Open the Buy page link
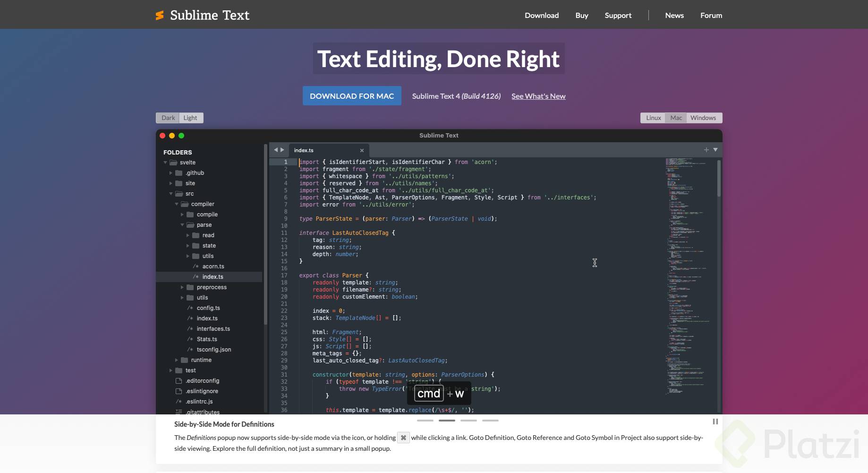Image resolution: width=868 pixels, height=473 pixels. pos(582,15)
